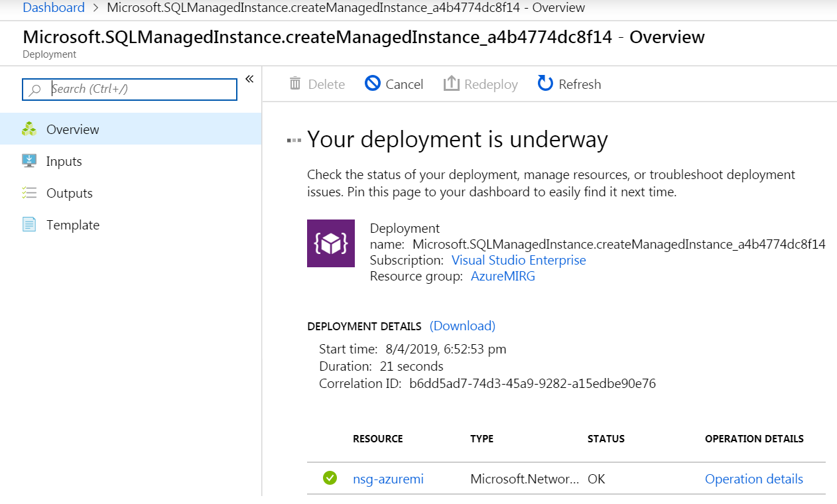
Task: Click the purple deployment cube icon
Action: (331, 243)
